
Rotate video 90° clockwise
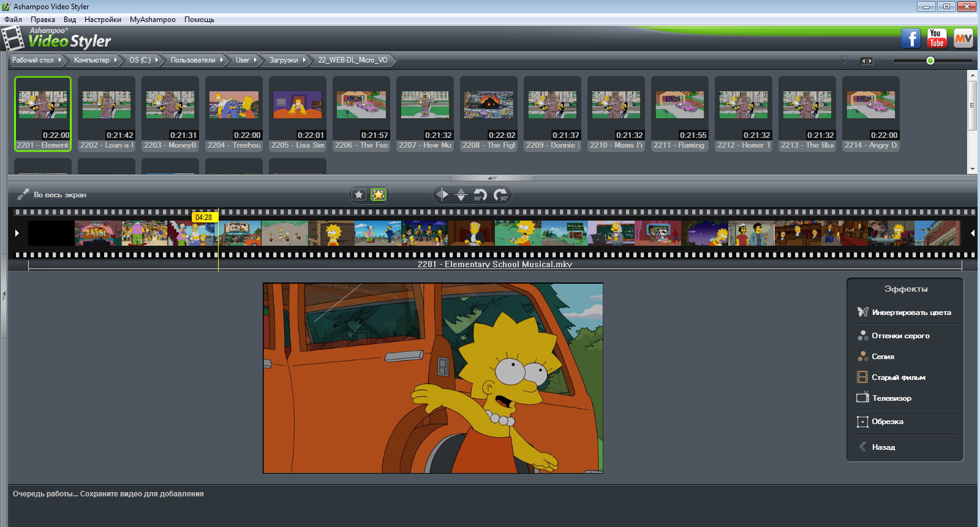[x=501, y=195]
